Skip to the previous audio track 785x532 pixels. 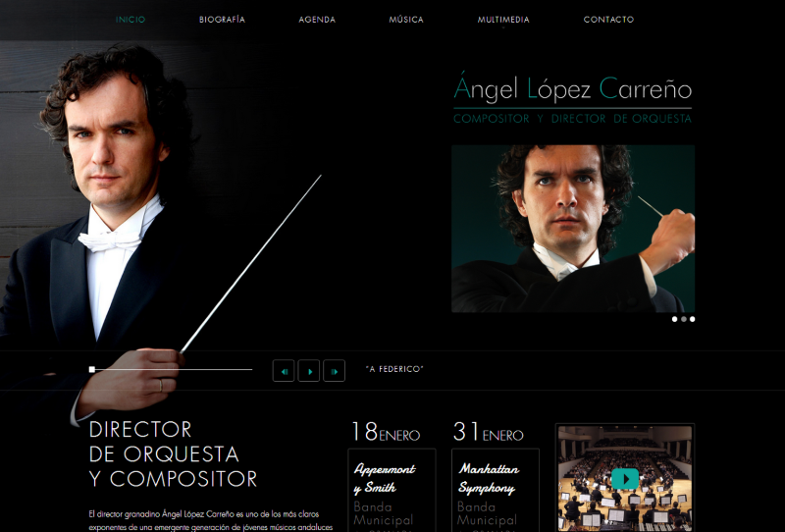point(284,371)
